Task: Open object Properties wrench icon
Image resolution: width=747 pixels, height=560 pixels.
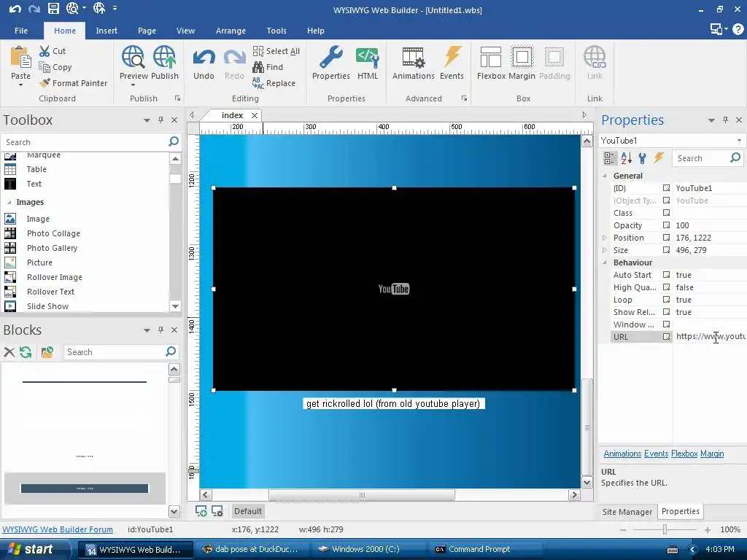Action: tap(330, 57)
